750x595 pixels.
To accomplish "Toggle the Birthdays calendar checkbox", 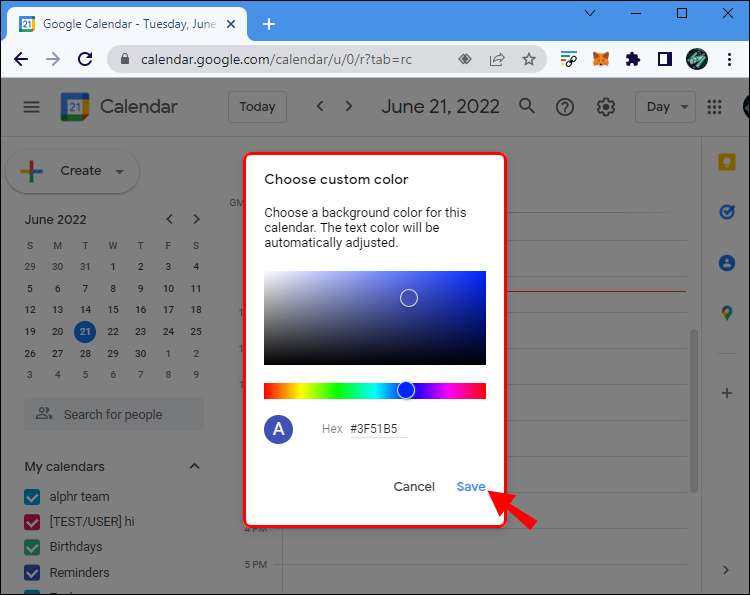I will coord(32,547).
